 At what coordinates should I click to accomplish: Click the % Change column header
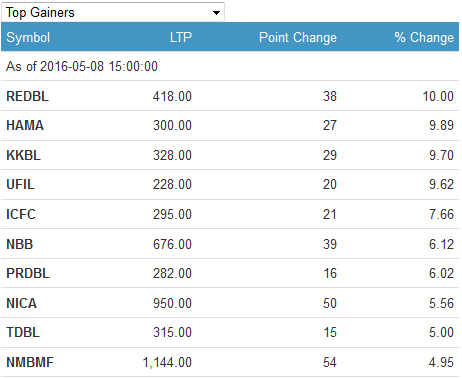tap(424, 37)
